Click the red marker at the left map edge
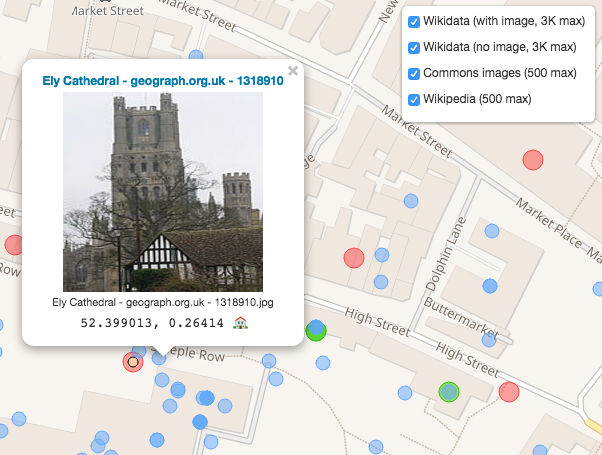This screenshot has width=602, height=455. [x=13, y=245]
